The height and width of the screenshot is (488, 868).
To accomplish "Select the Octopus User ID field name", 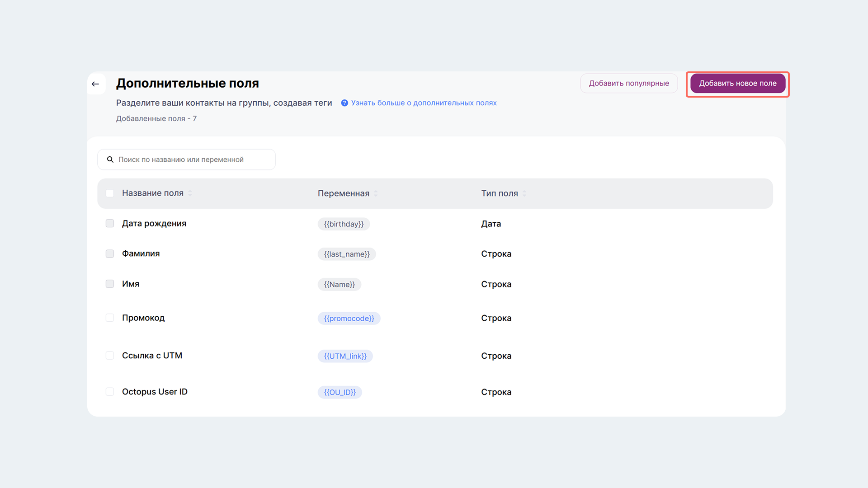I will click(155, 392).
